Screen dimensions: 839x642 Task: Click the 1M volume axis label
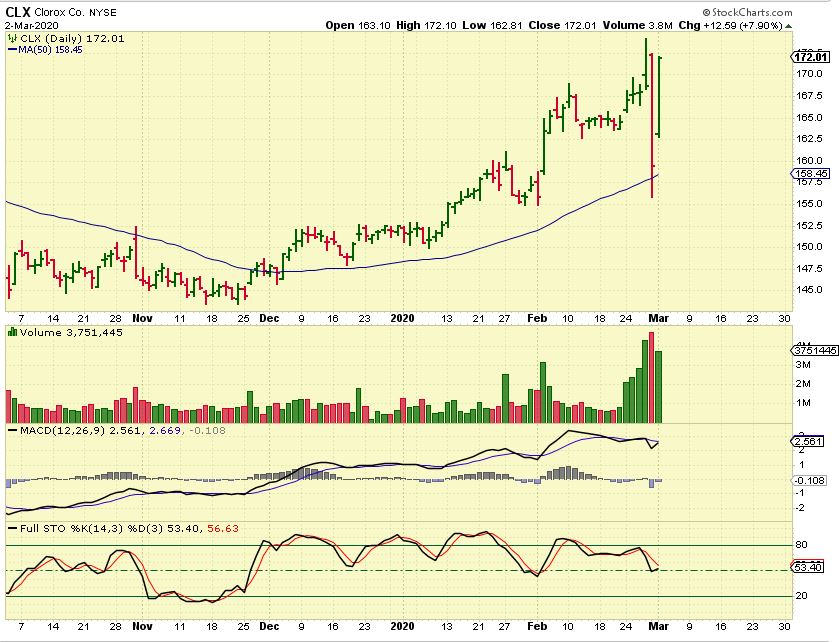(x=803, y=403)
